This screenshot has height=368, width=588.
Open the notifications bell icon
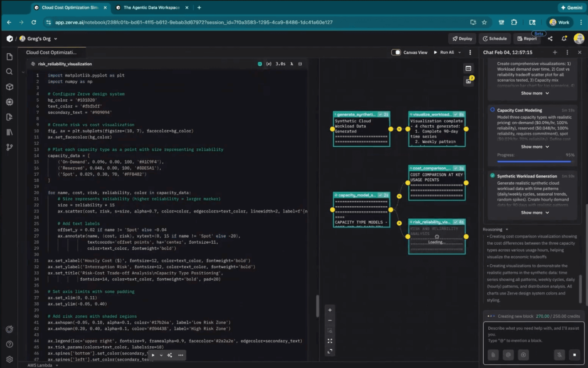pyautogui.click(x=564, y=38)
